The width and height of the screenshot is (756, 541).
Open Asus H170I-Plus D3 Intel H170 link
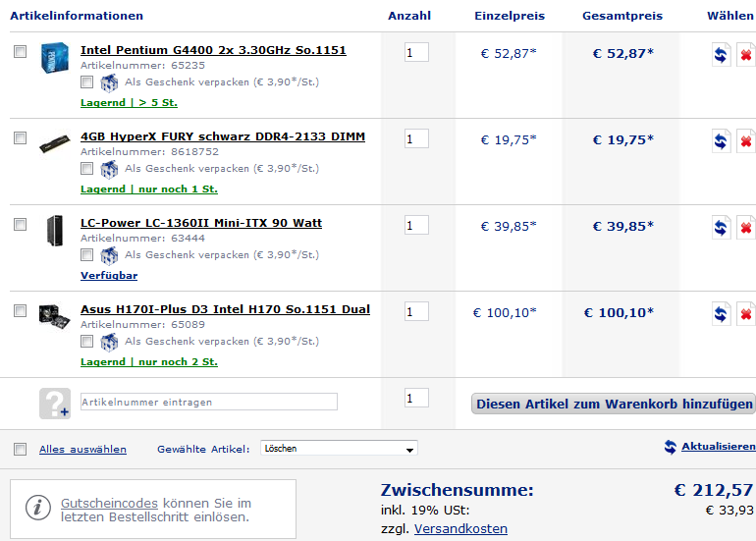[x=225, y=309]
